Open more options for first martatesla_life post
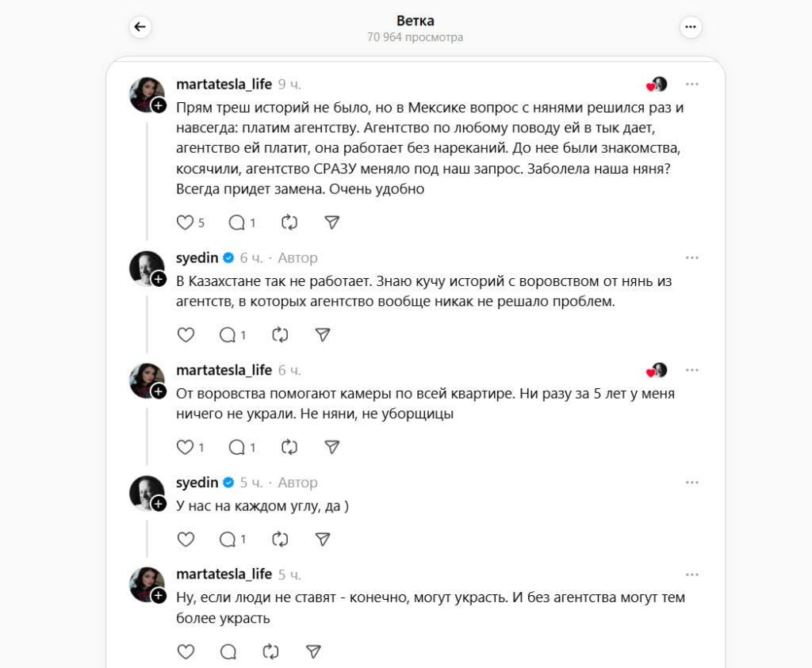 tap(691, 84)
